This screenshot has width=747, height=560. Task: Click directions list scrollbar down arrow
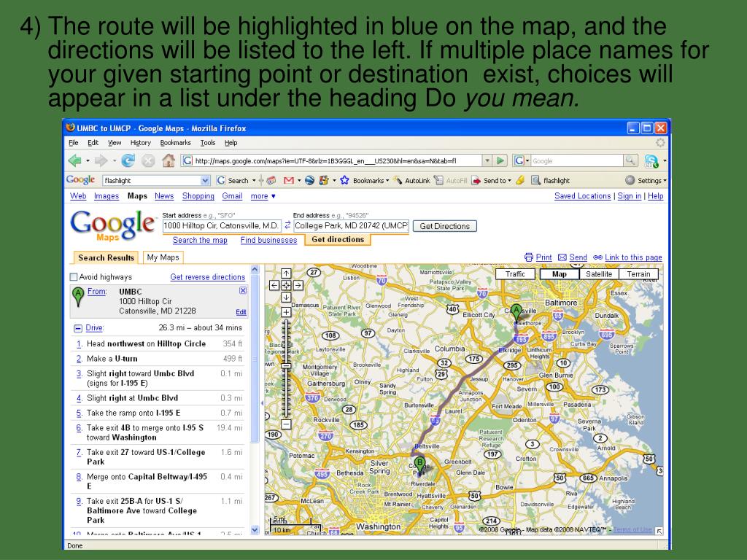[x=255, y=529]
